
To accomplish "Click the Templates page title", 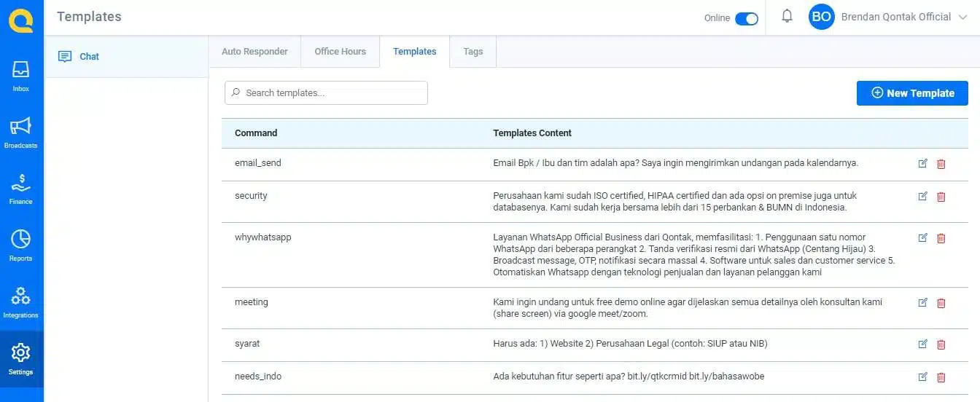I will 89,17.
